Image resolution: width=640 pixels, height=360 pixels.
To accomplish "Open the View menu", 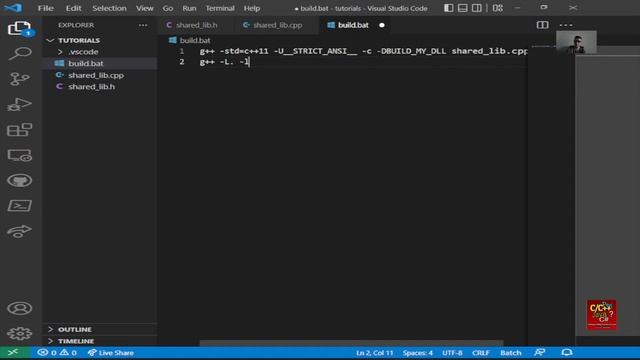I will click(144, 8).
